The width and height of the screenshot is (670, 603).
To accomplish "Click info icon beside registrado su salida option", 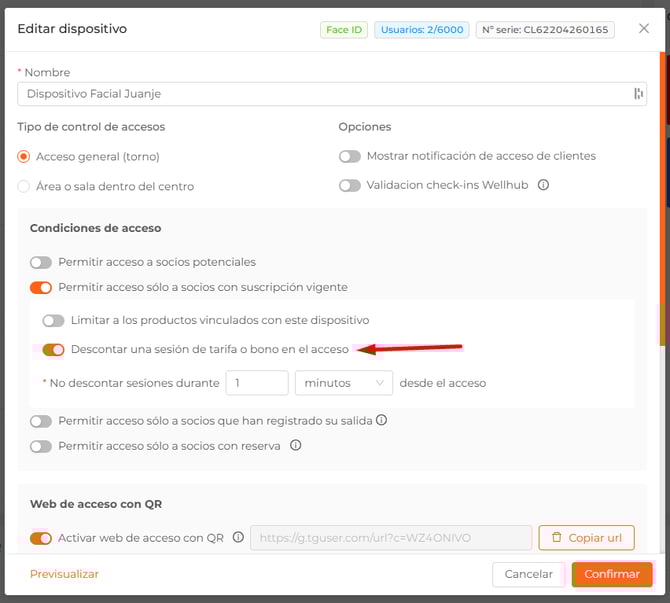I will click(381, 421).
